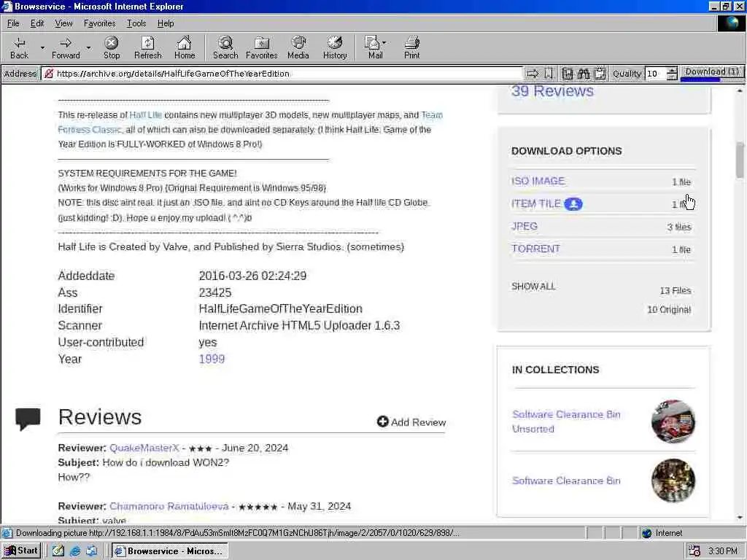
Task: Open the year 1999 link
Action: [212, 359]
